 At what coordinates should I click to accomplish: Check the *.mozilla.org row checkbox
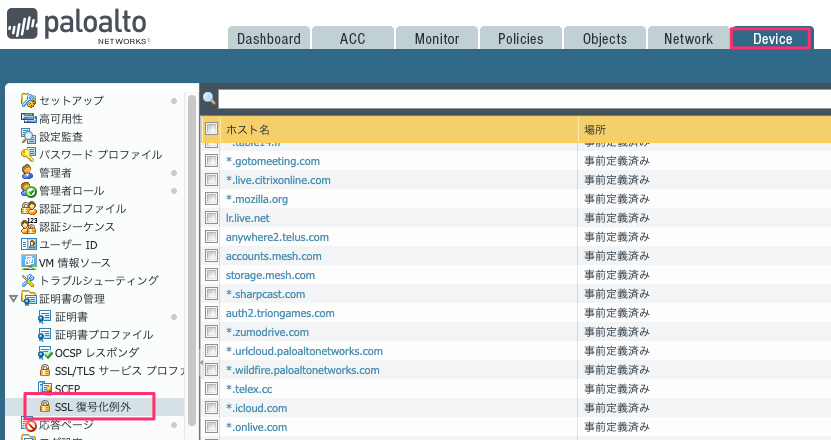(211, 199)
